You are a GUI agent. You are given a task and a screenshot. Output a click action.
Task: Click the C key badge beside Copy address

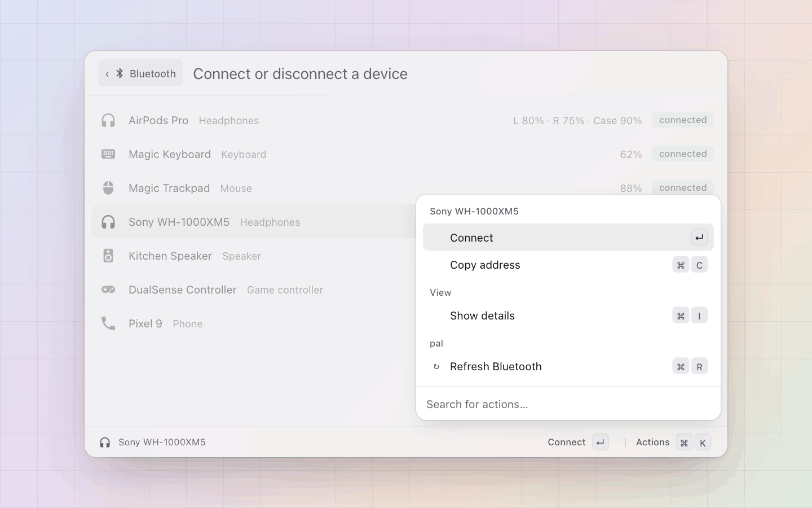(699, 265)
